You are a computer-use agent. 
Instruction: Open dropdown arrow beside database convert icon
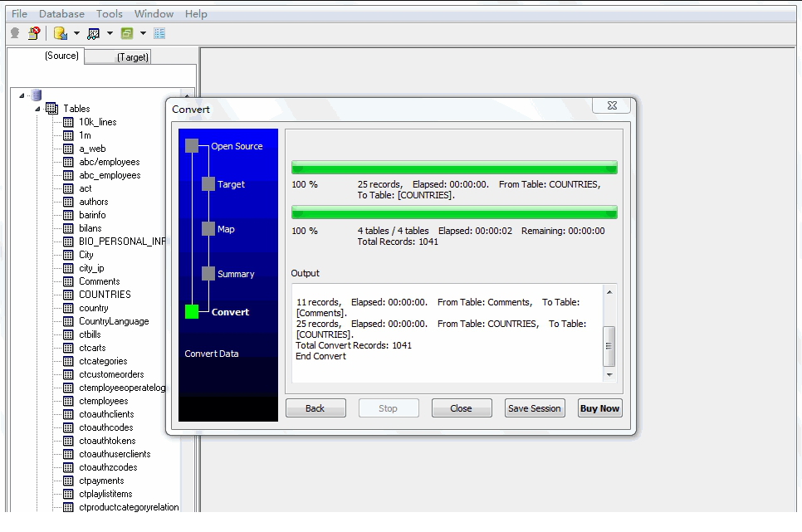pyautogui.click(x=76, y=33)
